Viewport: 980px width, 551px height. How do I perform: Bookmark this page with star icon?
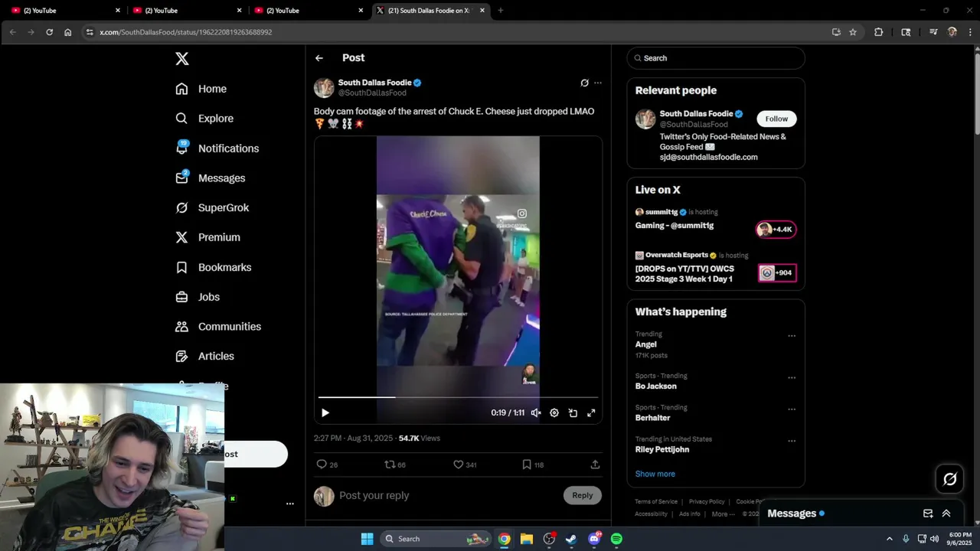(x=853, y=32)
